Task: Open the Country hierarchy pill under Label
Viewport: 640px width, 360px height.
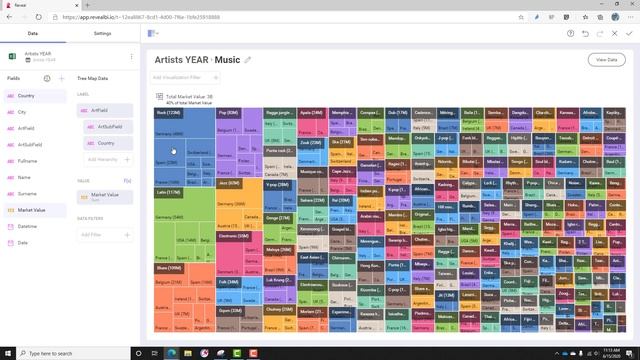Action: (108, 143)
